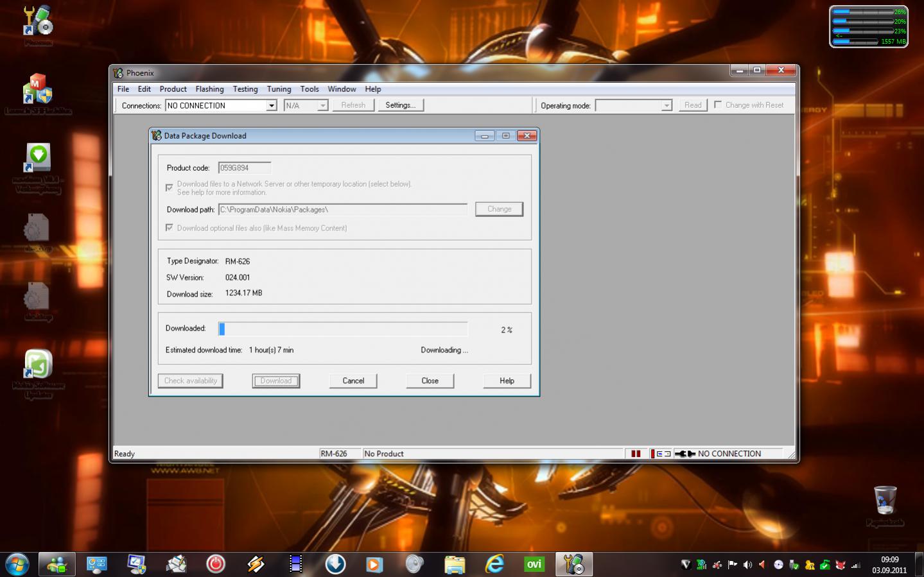924x577 pixels.
Task: Click the Product code field
Action: pyautogui.click(x=245, y=168)
